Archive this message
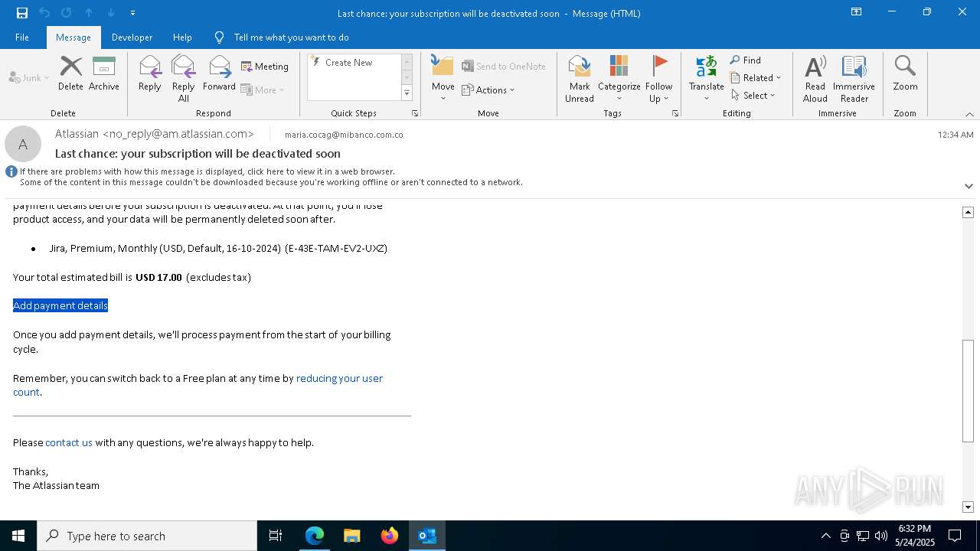This screenshot has height=551, width=980. pyautogui.click(x=104, y=73)
